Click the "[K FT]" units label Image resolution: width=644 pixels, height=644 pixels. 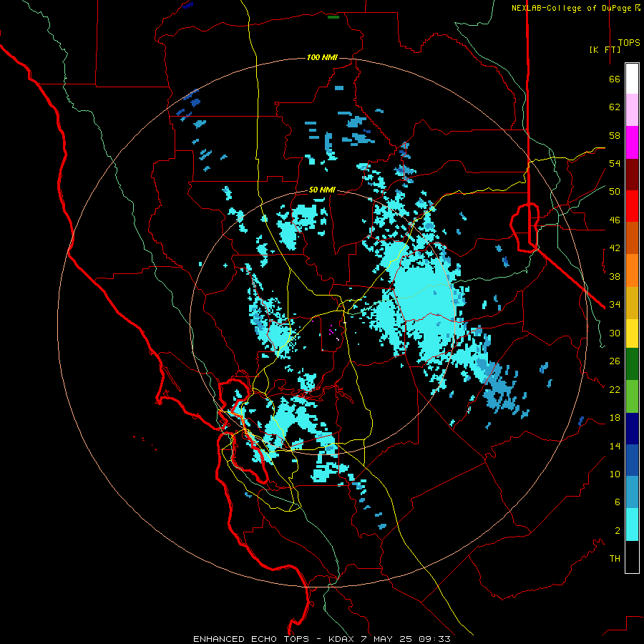(x=605, y=49)
